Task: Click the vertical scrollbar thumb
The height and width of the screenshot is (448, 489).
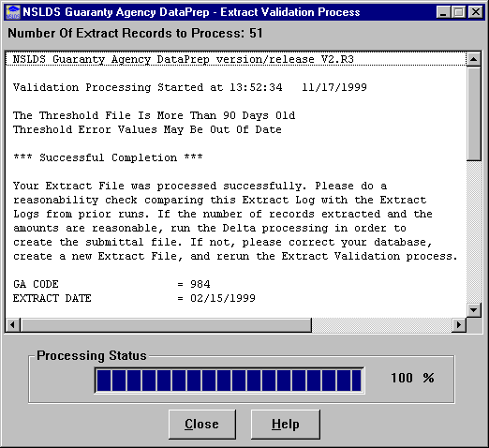Action: tap(474, 113)
